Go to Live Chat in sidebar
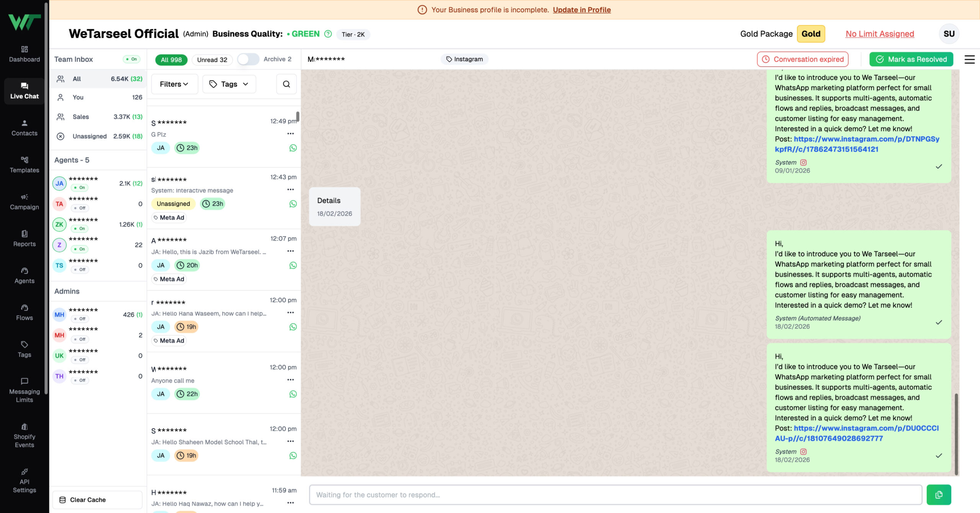 24,91
